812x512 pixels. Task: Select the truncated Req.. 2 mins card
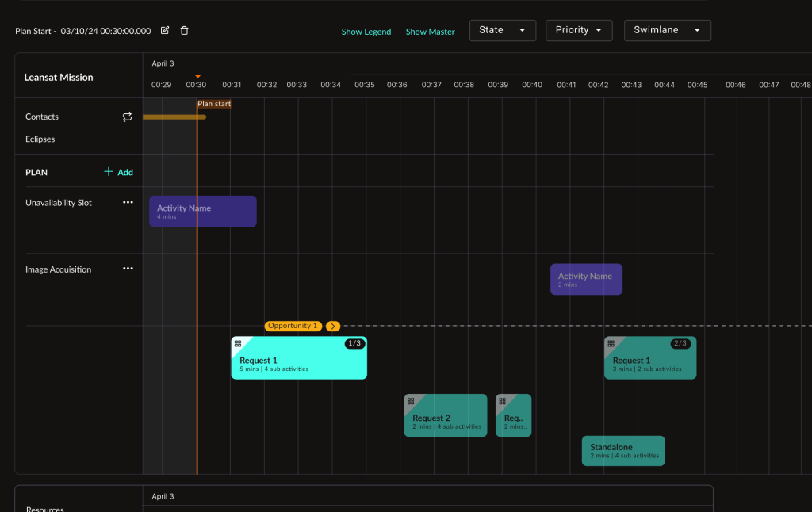coord(513,415)
